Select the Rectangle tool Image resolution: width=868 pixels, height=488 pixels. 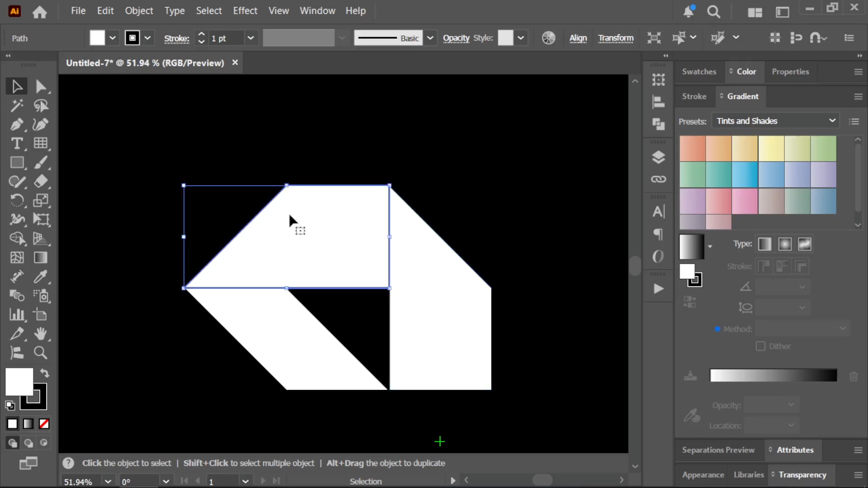coord(17,163)
